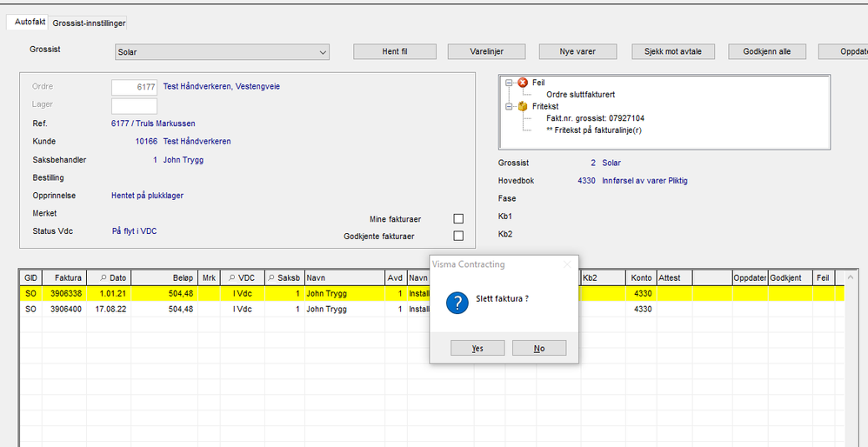Click the empty Lager input field
This screenshot has height=447, width=868.
(134, 106)
